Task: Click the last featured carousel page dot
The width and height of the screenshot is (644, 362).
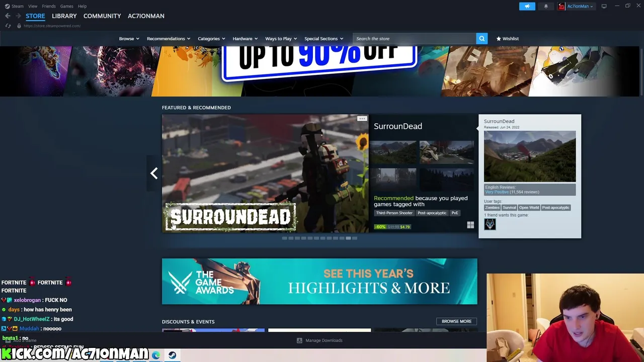Action: point(355,238)
